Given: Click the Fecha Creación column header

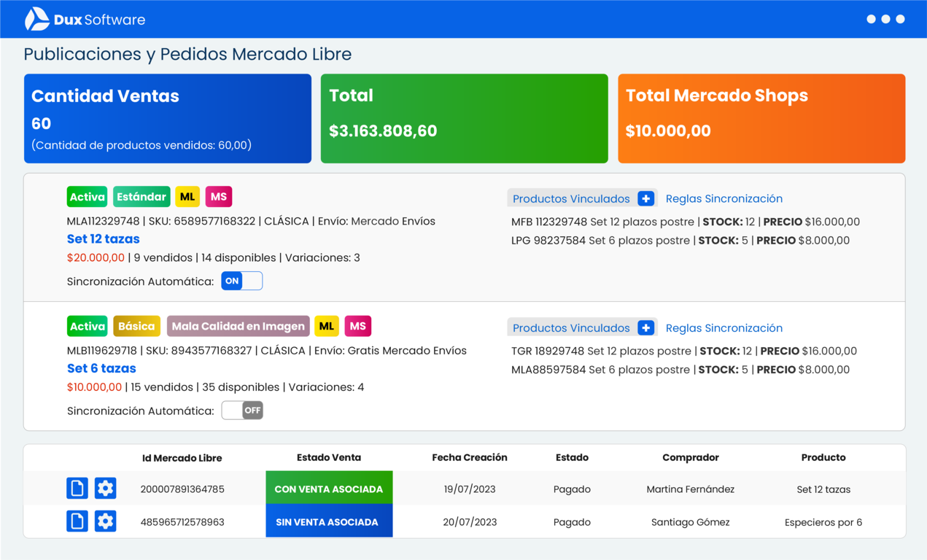Looking at the screenshot, I should click(470, 457).
